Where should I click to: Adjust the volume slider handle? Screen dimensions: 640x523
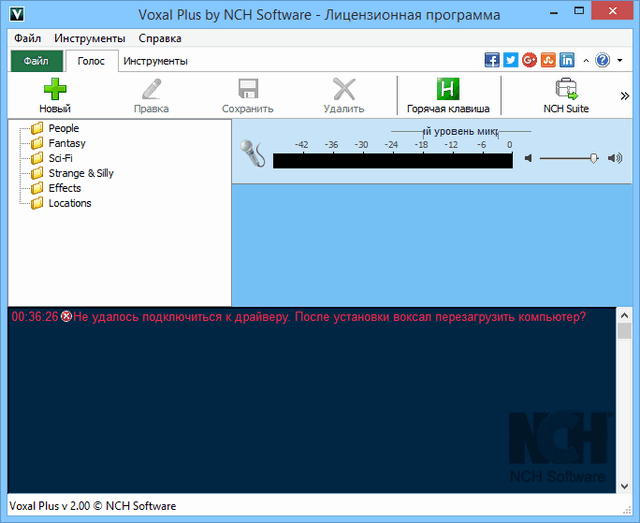point(594,158)
